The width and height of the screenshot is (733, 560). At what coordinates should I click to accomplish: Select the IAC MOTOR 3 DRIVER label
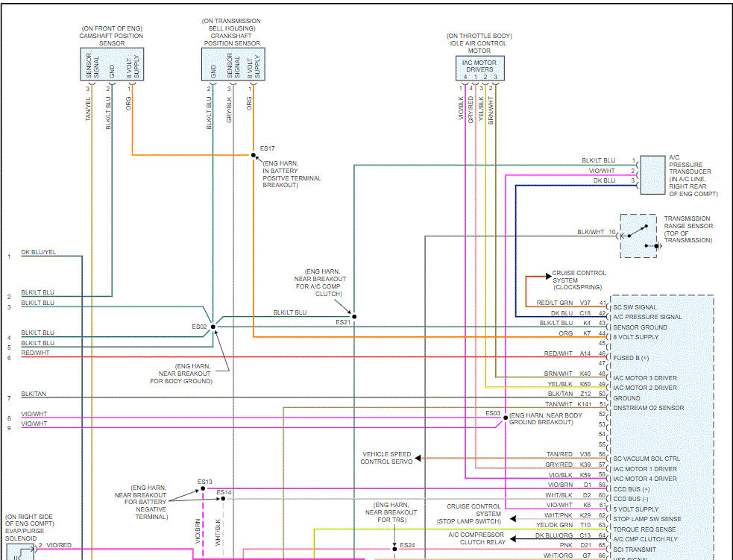click(x=645, y=378)
